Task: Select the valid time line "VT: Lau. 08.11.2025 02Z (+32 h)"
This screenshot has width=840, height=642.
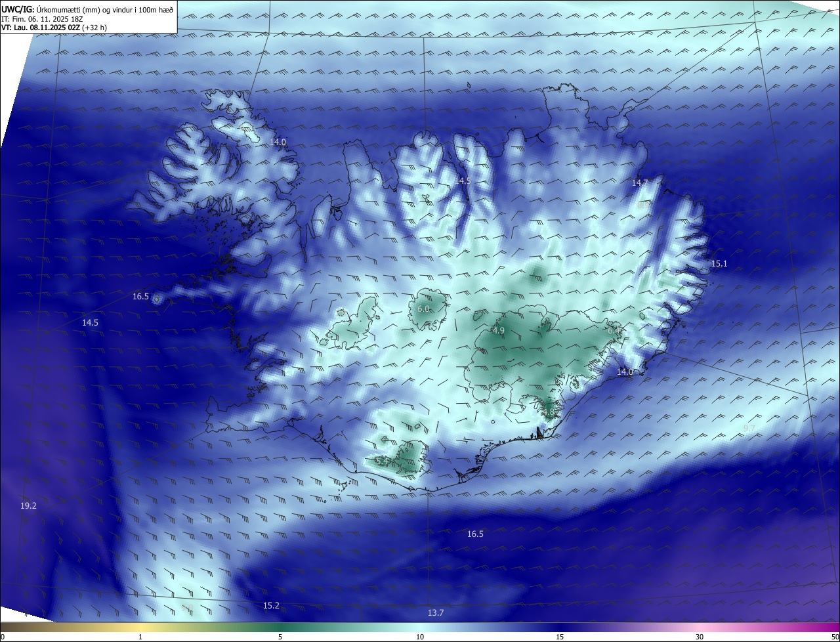Action: [x=54, y=28]
